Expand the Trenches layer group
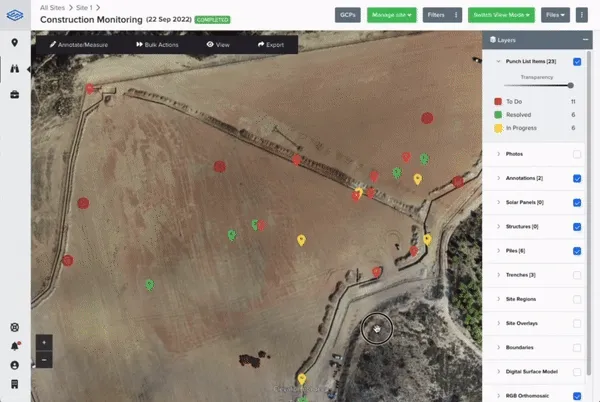This screenshot has height=402, width=600. pyautogui.click(x=498, y=275)
